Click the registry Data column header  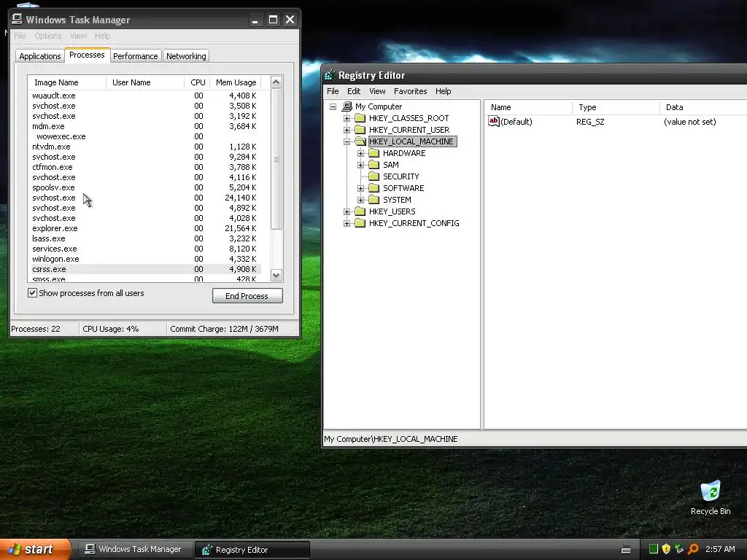pos(703,107)
